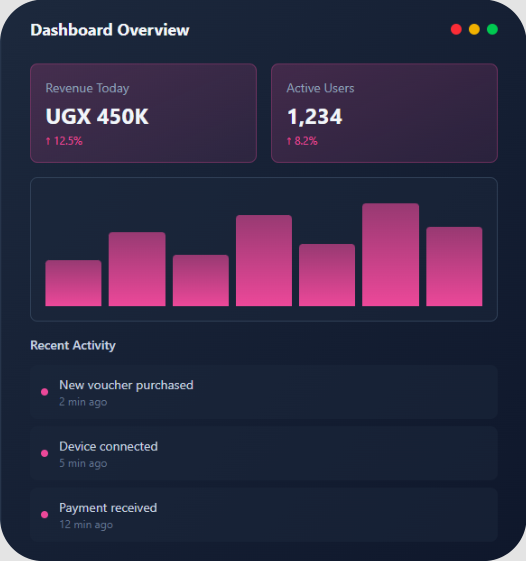This screenshot has height=561, width=526.
Task: Click the 2 min ago timestamp
Action: (x=83, y=402)
